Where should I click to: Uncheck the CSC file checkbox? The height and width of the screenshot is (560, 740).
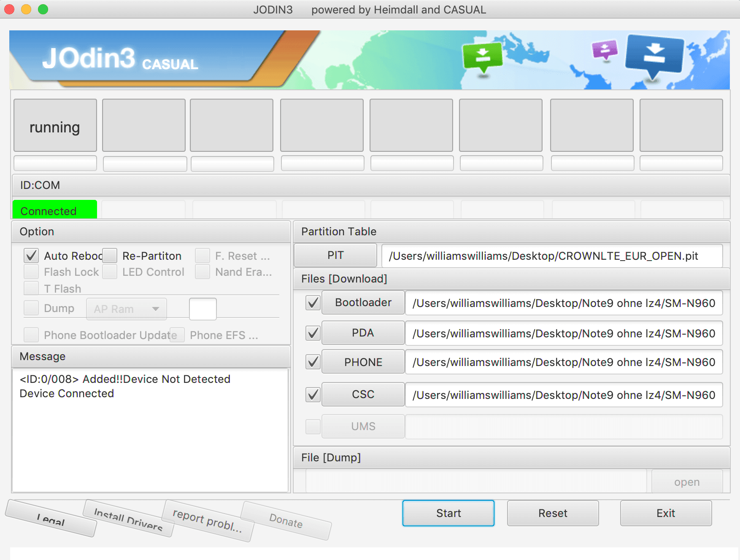[313, 395]
